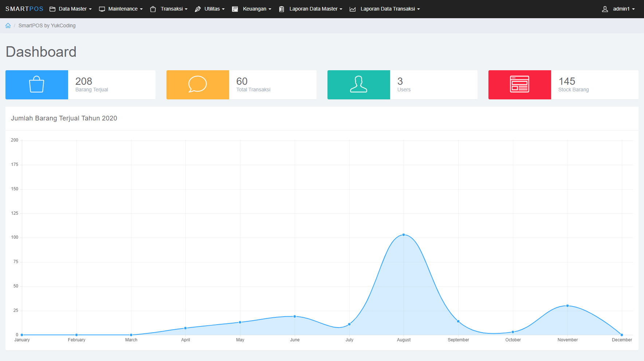Click the user silhouette icon on teal card
The width and height of the screenshot is (644, 361).
tap(359, 84)
